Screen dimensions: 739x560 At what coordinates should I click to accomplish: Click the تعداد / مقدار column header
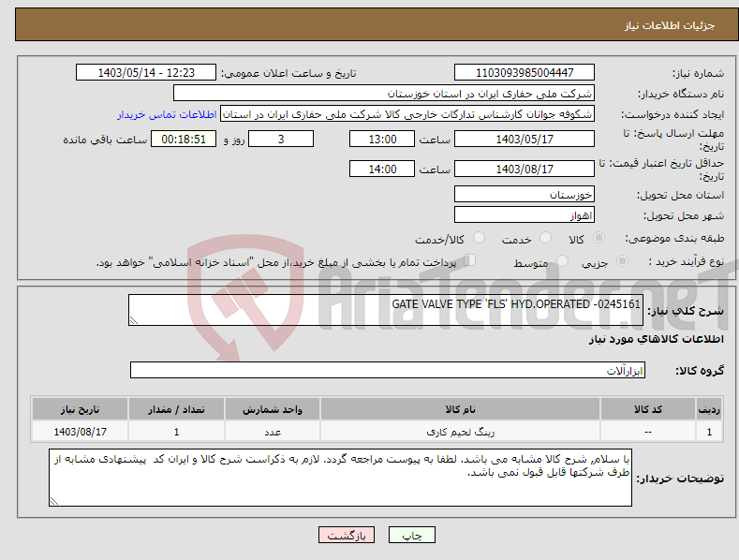click(x=176, y=409)
